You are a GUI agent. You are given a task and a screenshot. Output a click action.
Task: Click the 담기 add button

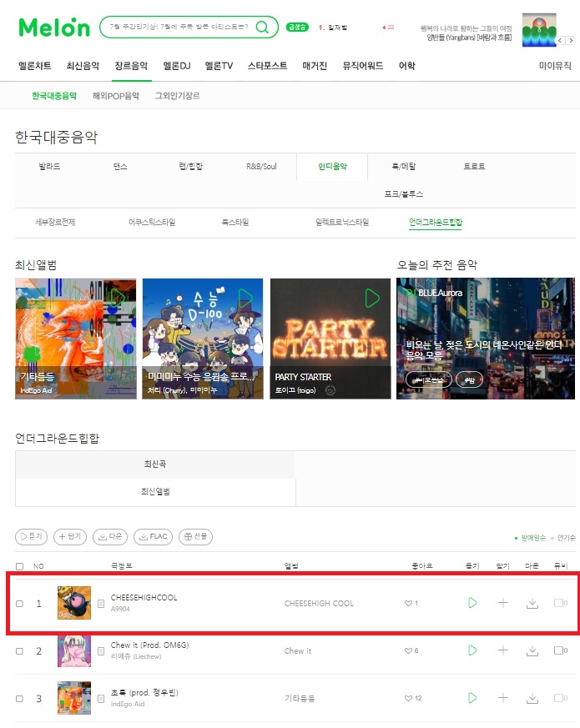(70, 536)
